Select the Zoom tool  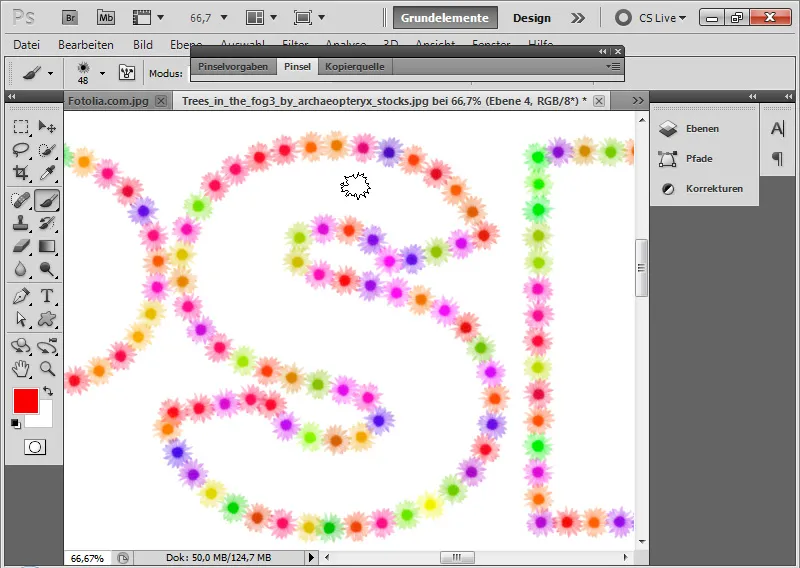pyautogui.click(x=47, y=368)
